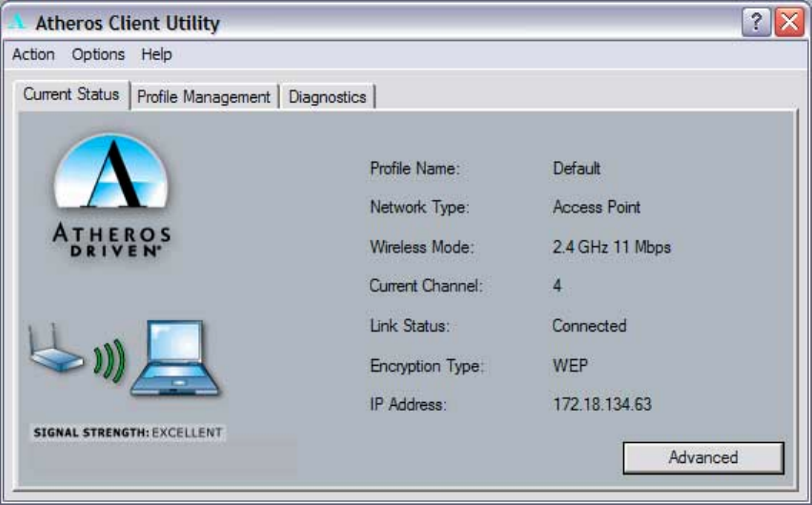
Task: Click the Atheros title bar logo icon
Action: (x=16, y=22)
